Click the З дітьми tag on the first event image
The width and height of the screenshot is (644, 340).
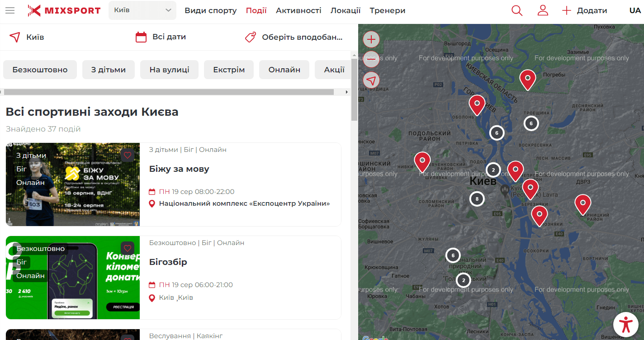point(31,156)
